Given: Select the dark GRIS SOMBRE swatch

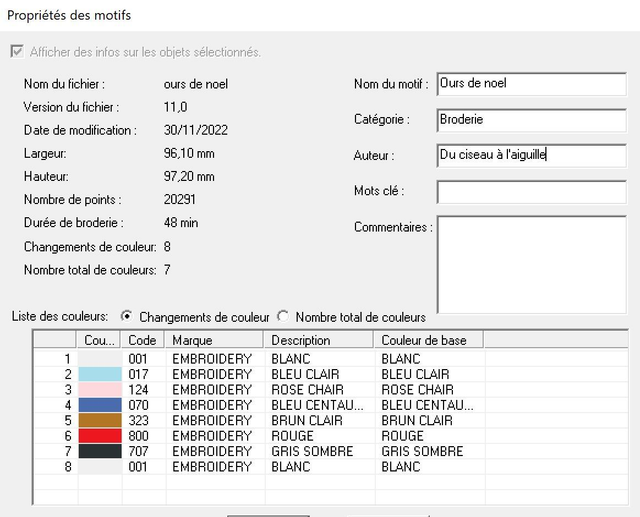Looking at the screenshot, I should pos(100,451).
